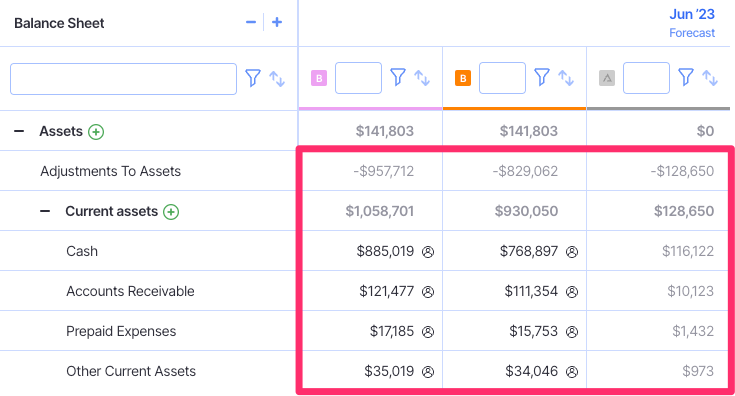Image resolution: width=735 pixels, height=396 pixels.
Task: Click the sort arrows in the gray variance column
Action: tap(710, 78)
